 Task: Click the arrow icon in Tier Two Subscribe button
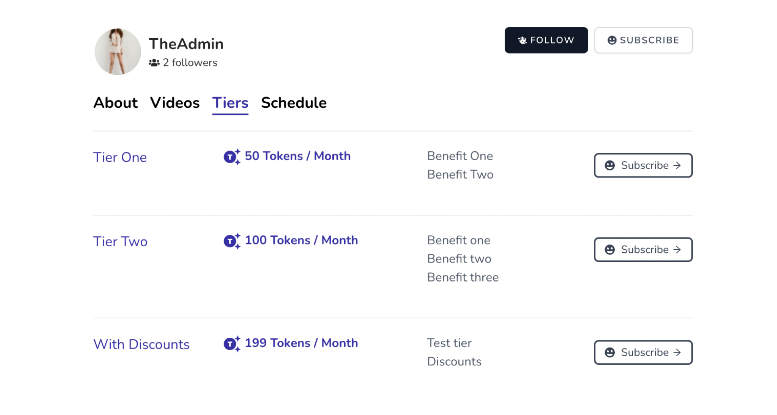[x=677, y=250]
